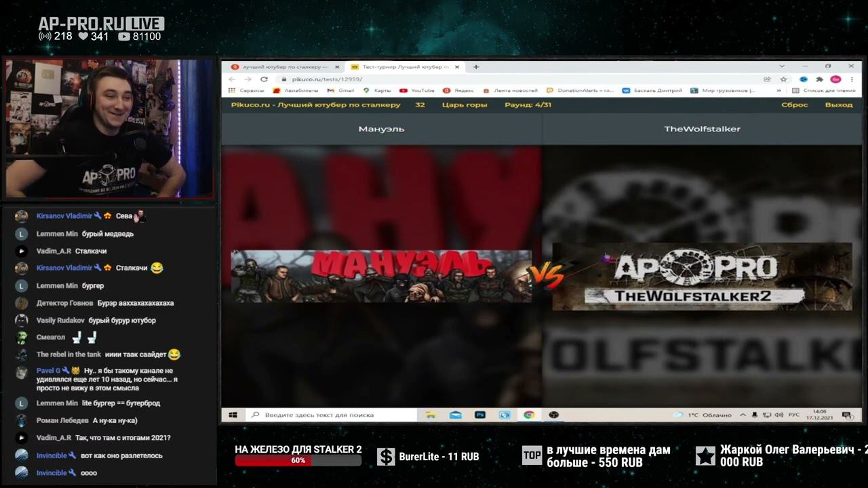Close the 'Тест-турнир' tab
Viewport: 868px width, 488px height.
pyautogui.click(x=458, y=67)
